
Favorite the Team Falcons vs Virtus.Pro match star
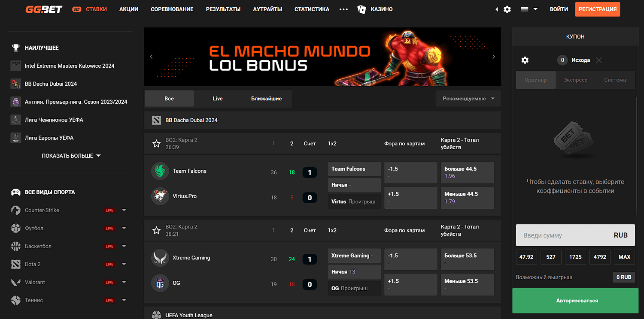tap(157, 144)
